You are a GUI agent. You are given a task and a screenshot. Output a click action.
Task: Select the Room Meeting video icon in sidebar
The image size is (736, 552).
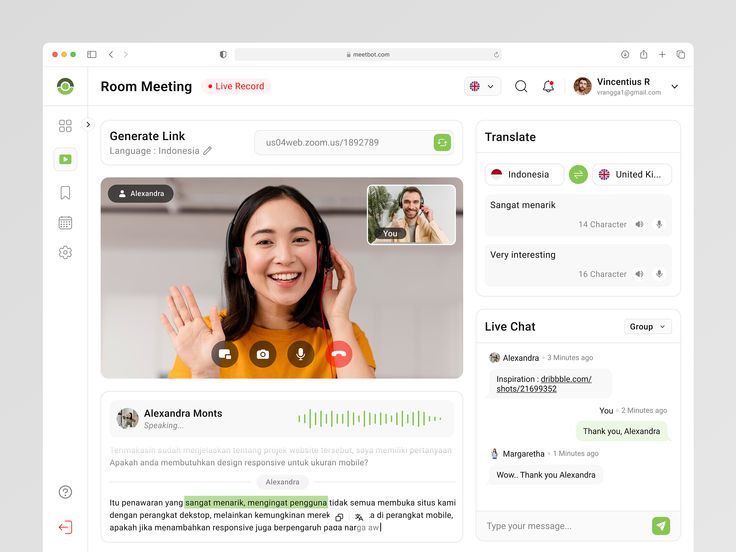point(65,159)
